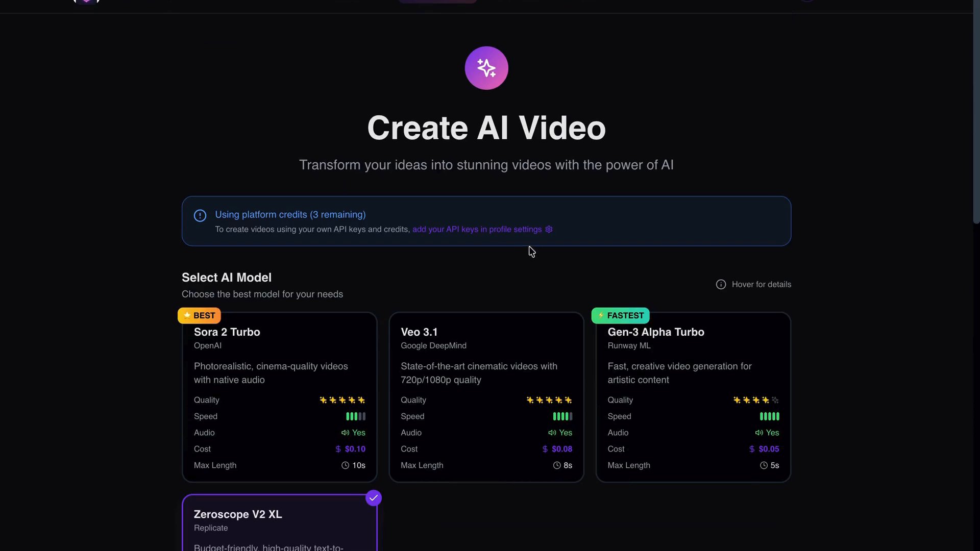Click the BEST star badge on Sora 2 Turbo
Viewport: 980px width, 551px height.
point(199,316)
